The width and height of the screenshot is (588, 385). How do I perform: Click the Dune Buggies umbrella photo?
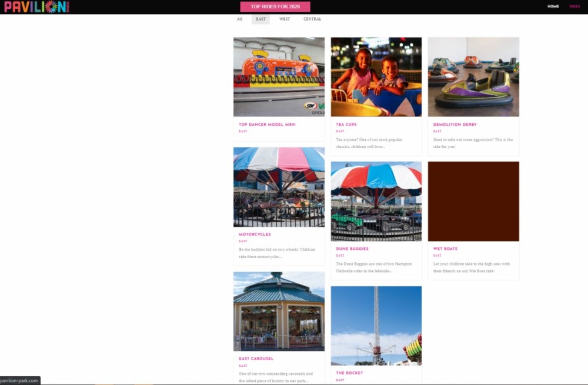click(376, 200)
